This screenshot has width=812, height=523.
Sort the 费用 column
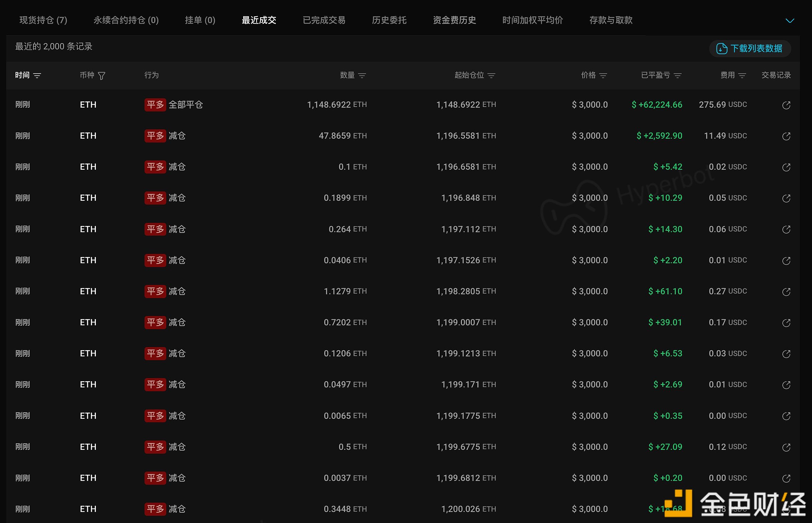tap(742, 76)
